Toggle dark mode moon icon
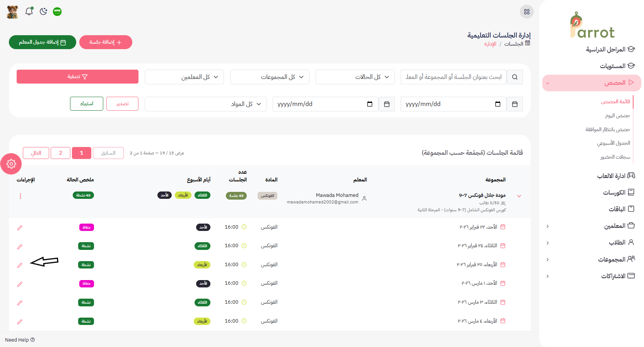 pyautogui.click(x=43, y=12)
